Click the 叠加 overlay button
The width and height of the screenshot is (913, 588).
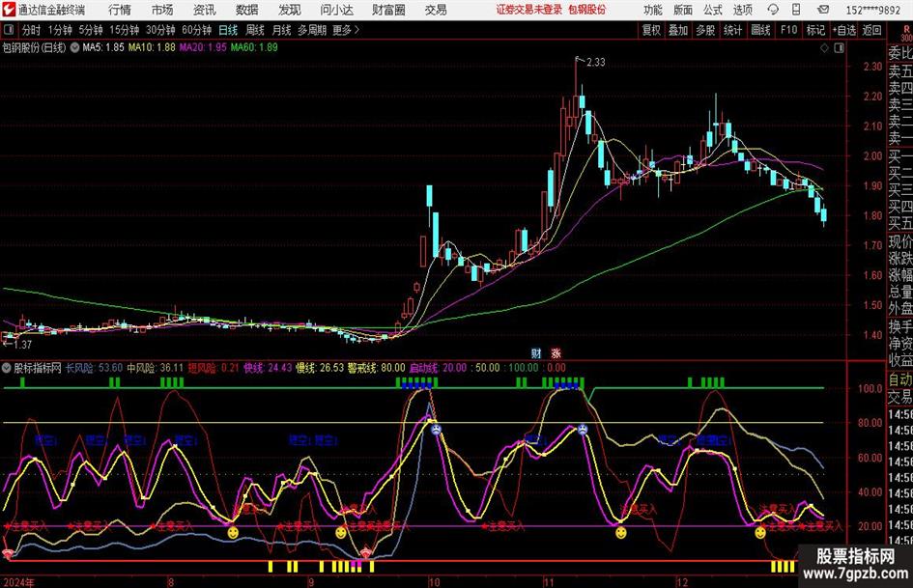pyautogui.click(x=678, y=30)
